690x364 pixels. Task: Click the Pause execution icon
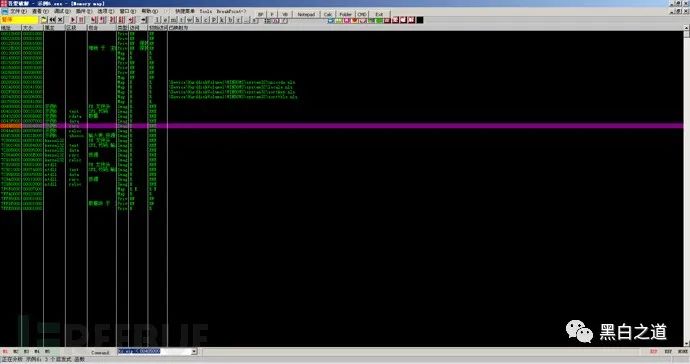[81, 20]
